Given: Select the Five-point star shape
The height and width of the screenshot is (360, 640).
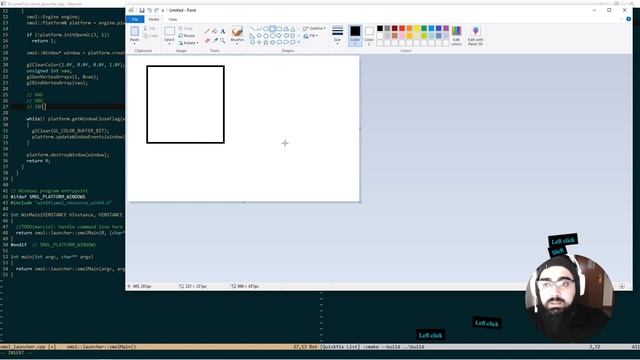Looking at the screenshot, I should [x=266, y=42].
